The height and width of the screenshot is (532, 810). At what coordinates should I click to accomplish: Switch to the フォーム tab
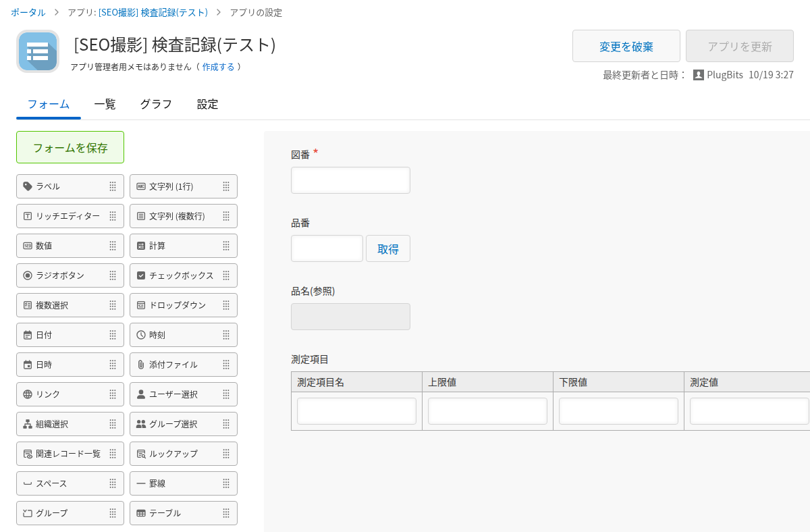coord(49,104)
